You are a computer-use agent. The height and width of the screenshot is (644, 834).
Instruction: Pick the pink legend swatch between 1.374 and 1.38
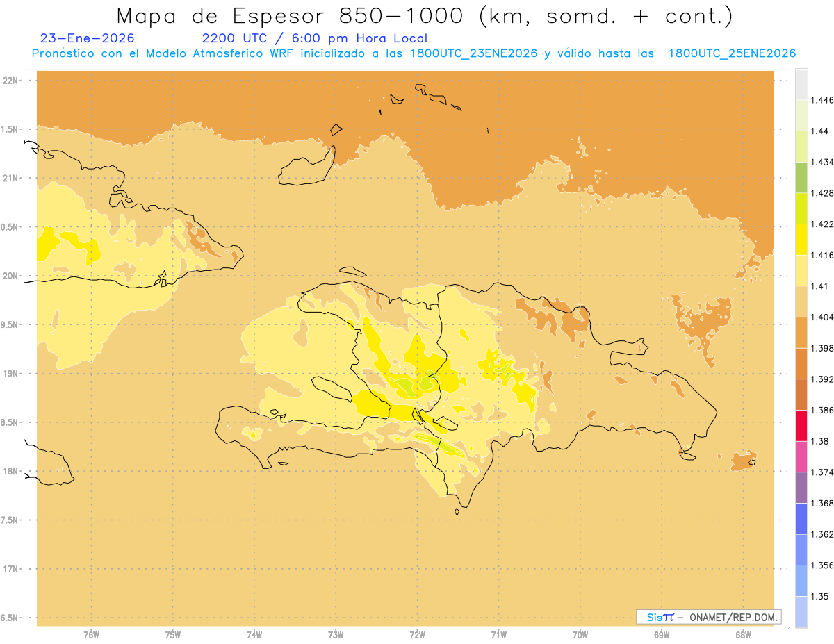[x=801, y=456]
